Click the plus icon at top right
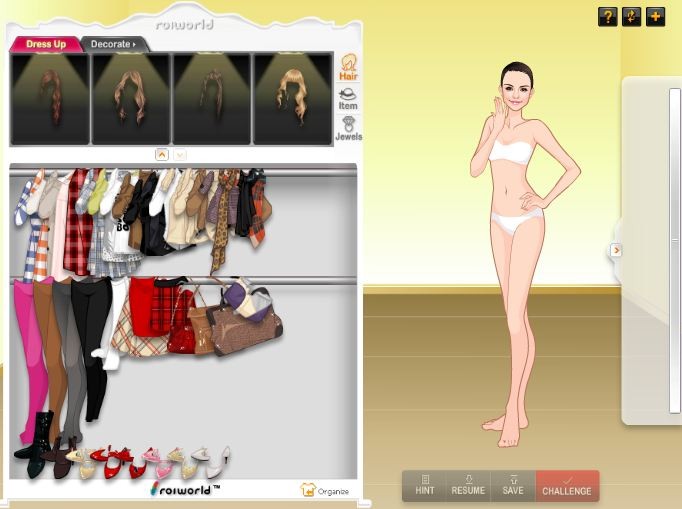The image size is (682, 509). point(655,16)
